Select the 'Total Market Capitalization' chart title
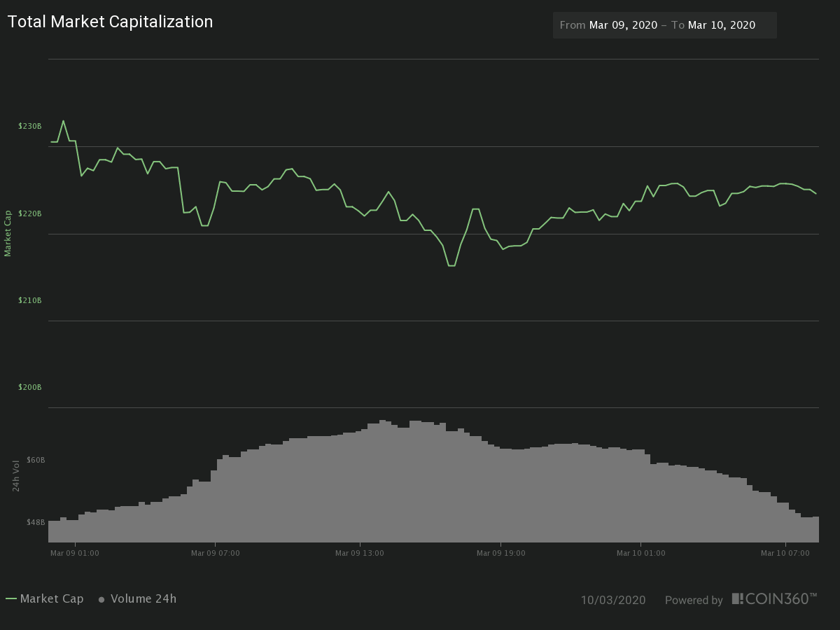The width and height of the screenshot is (840, 630). [110, 22]
